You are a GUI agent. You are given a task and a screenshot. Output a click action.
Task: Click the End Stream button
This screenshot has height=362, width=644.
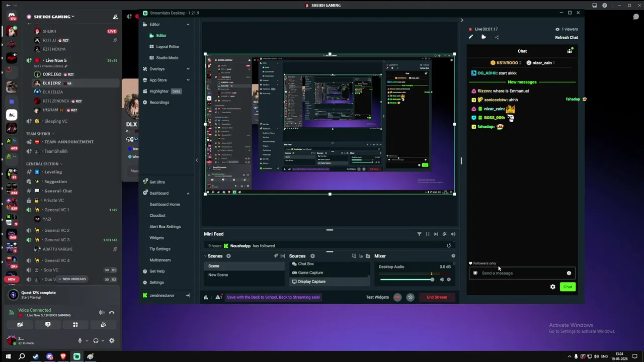[437, 297]
